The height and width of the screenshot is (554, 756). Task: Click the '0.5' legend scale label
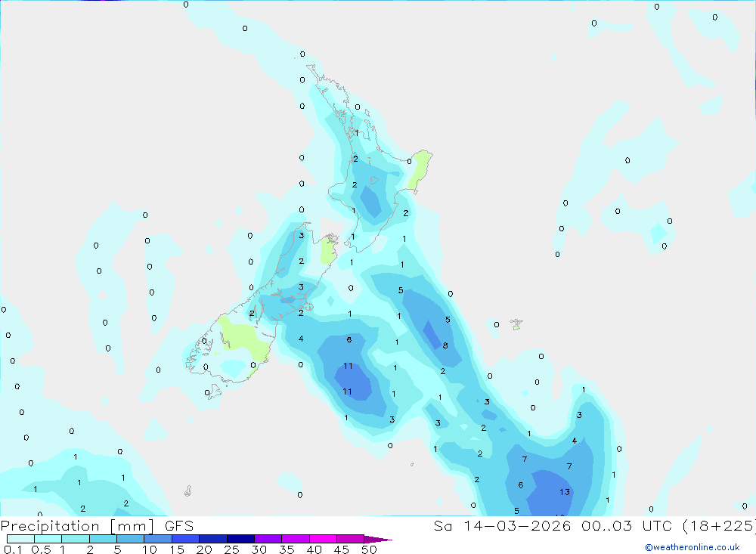pos(41,549)
